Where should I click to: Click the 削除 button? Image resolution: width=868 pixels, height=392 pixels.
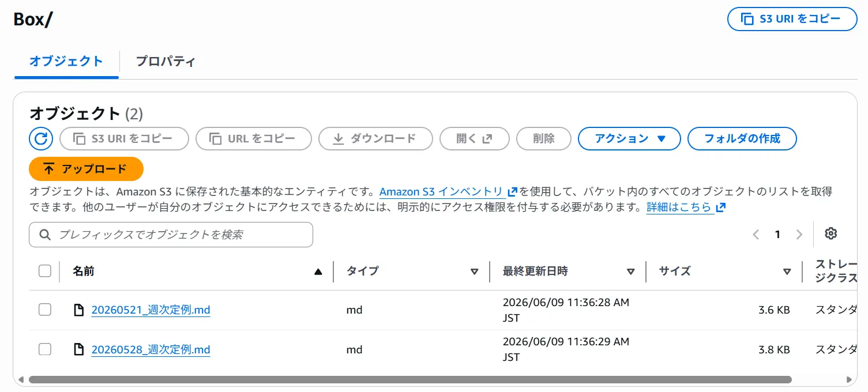(544, 138)
